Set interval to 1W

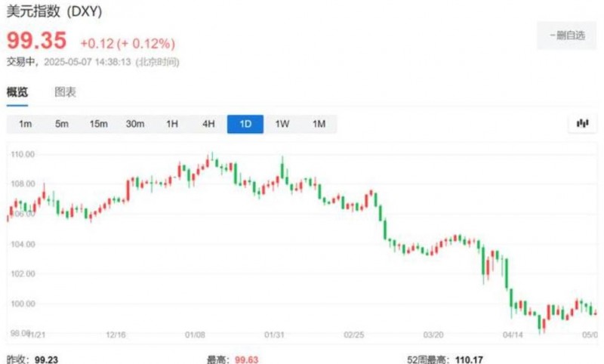pos(282,124)
